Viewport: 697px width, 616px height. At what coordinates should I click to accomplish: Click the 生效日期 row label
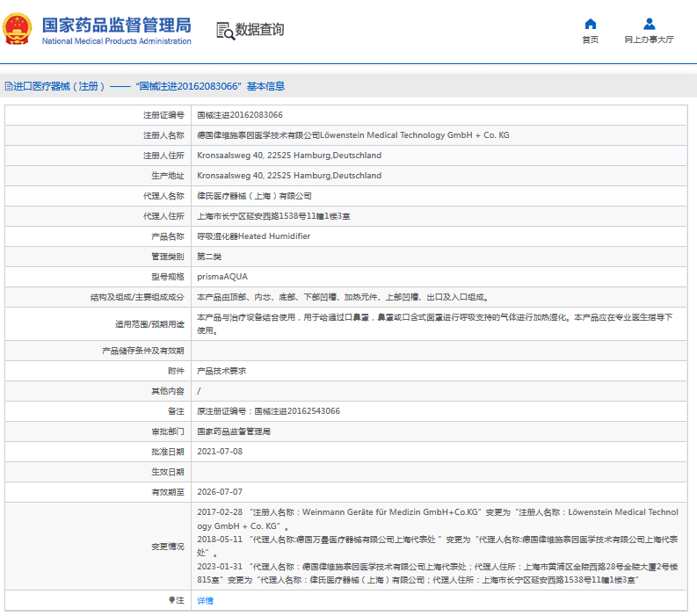tap(168, 472)
